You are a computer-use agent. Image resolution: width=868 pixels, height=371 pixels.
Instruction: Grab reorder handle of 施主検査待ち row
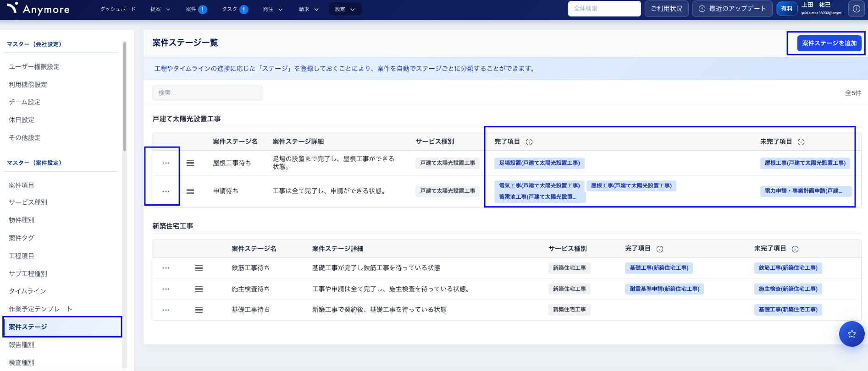pyautogui.click(x=199, y=289)
